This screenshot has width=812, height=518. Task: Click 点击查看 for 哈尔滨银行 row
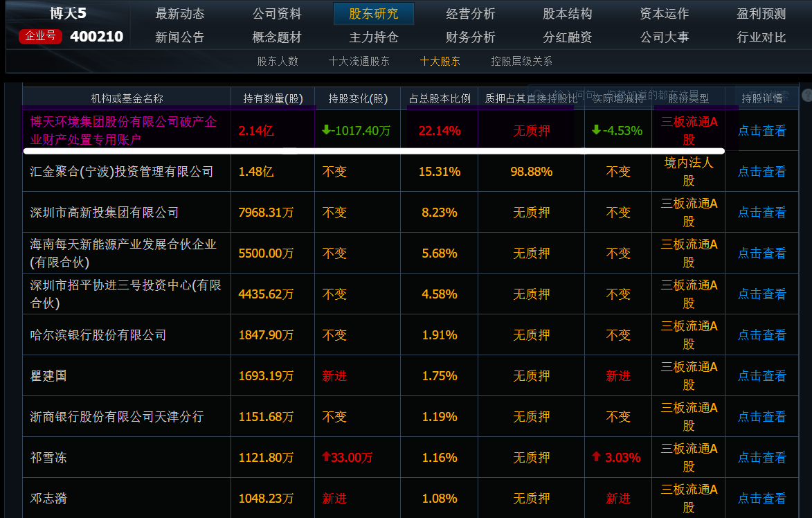point(761,335)
